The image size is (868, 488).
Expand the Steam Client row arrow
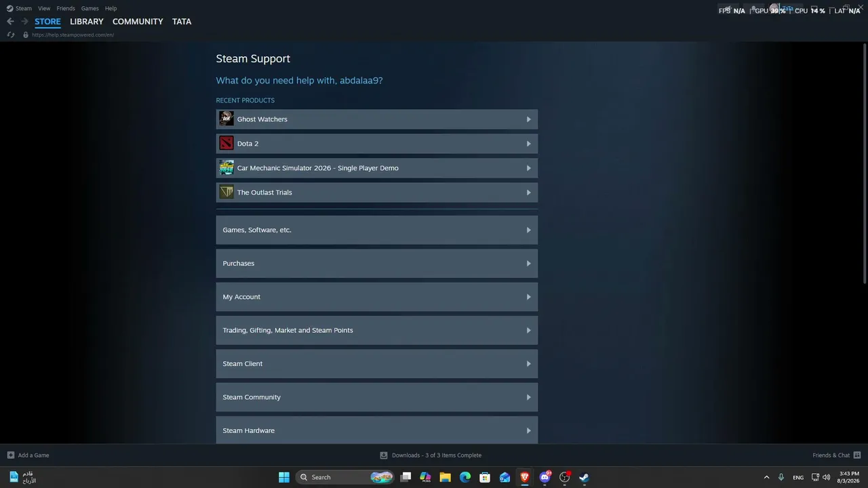click(x=529, y=364)
